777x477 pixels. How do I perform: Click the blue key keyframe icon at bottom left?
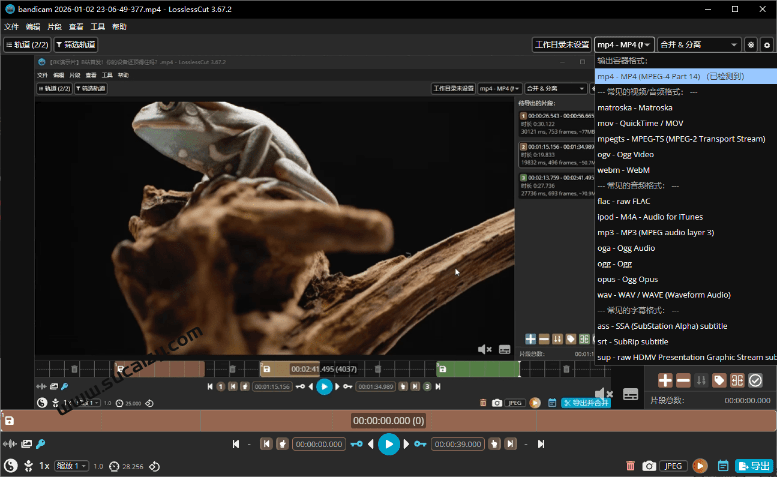tap(40, 444)
